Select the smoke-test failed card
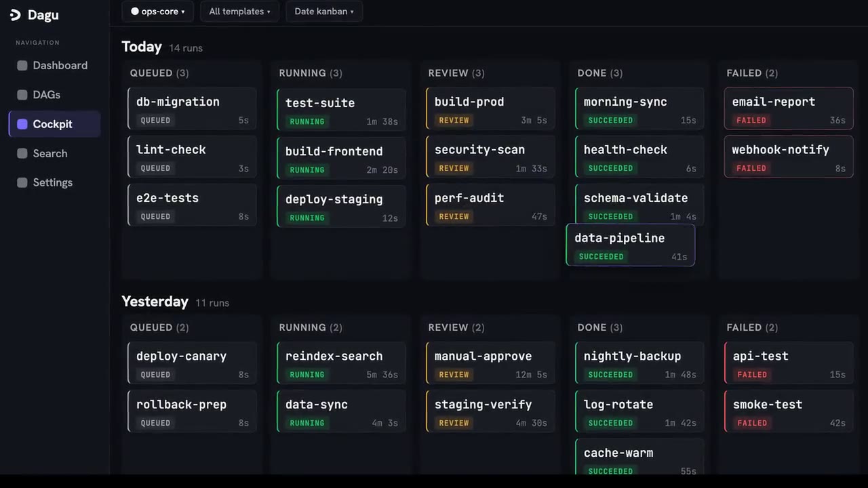Screen dimensions: 868x488 click(789, 411)
